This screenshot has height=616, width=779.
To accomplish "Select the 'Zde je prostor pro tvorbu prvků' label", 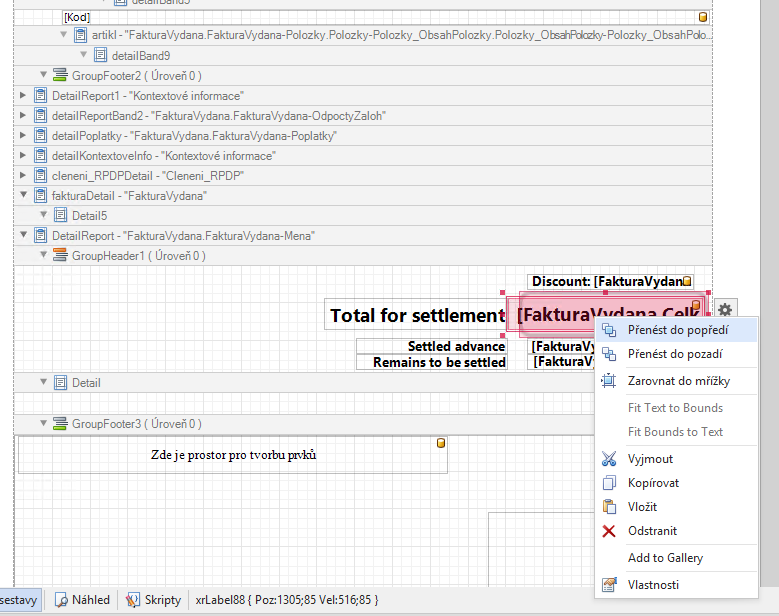I will click(233, 455).
